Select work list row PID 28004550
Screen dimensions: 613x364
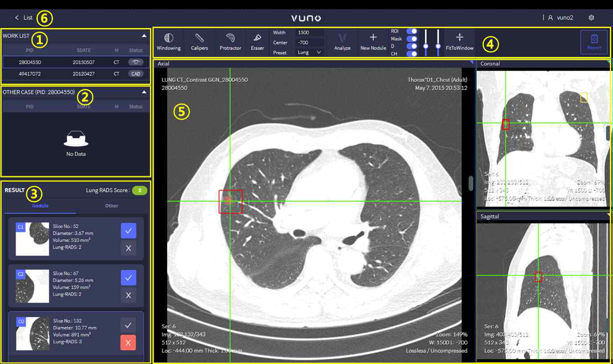pos(76,63)
